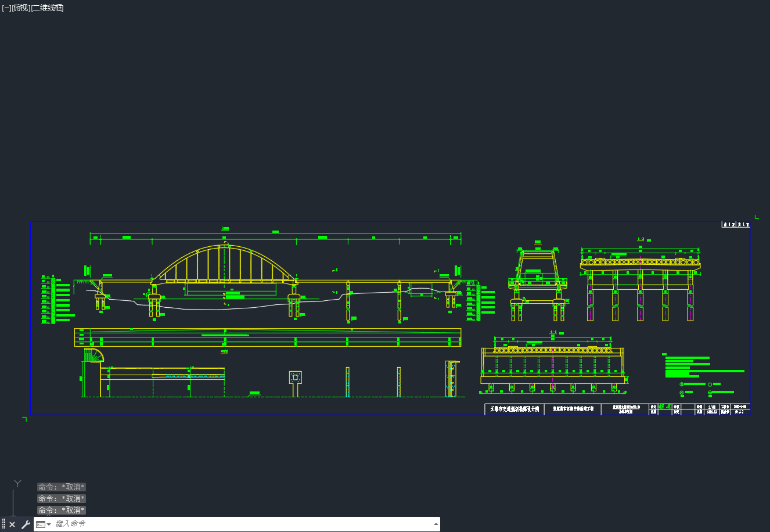The height and width of the screenshot is (532, 770).
Task: Open command line customize wrench menu
Action: click(26, 524)
